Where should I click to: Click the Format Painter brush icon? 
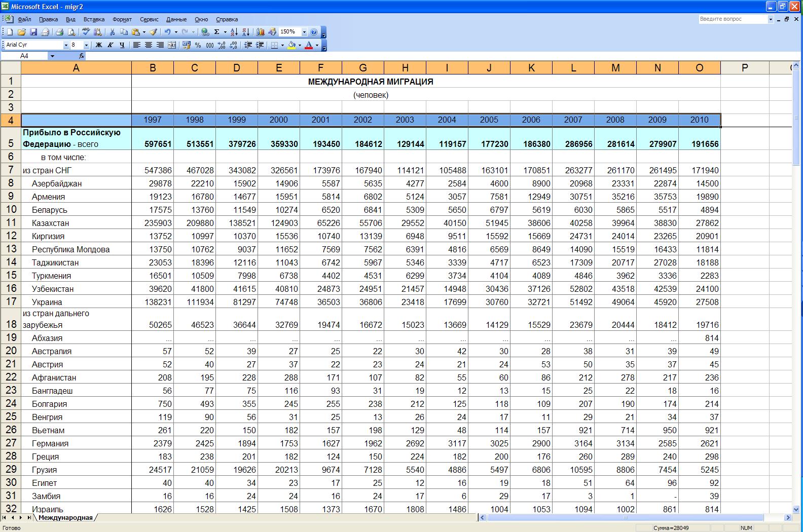point(153,32)
